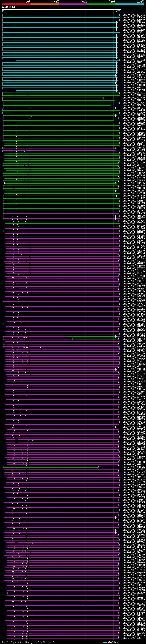The image size is (146, 644).
Task: Click the cyan =100char. scale marker
Action: pos(105,642)
